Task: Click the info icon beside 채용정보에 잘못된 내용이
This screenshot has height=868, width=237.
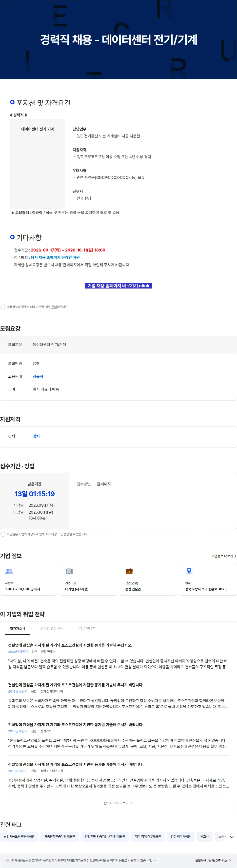Action: point(3,307)
